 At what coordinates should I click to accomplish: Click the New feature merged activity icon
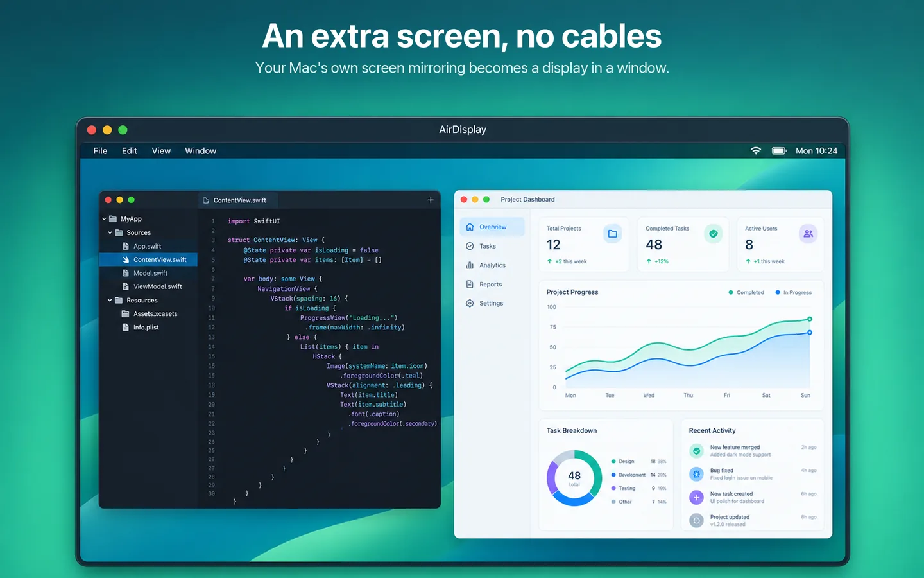tap(696, 451)
